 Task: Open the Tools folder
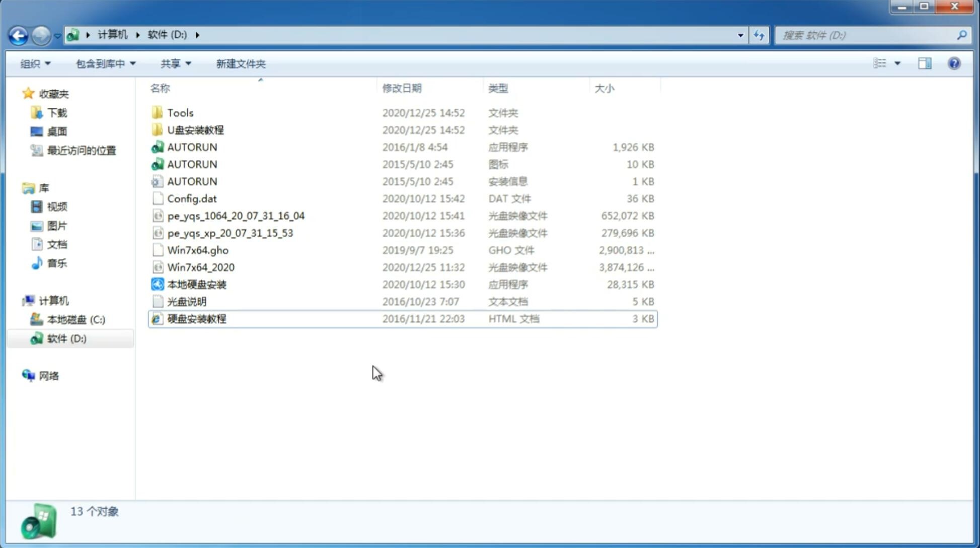point(180,112)
